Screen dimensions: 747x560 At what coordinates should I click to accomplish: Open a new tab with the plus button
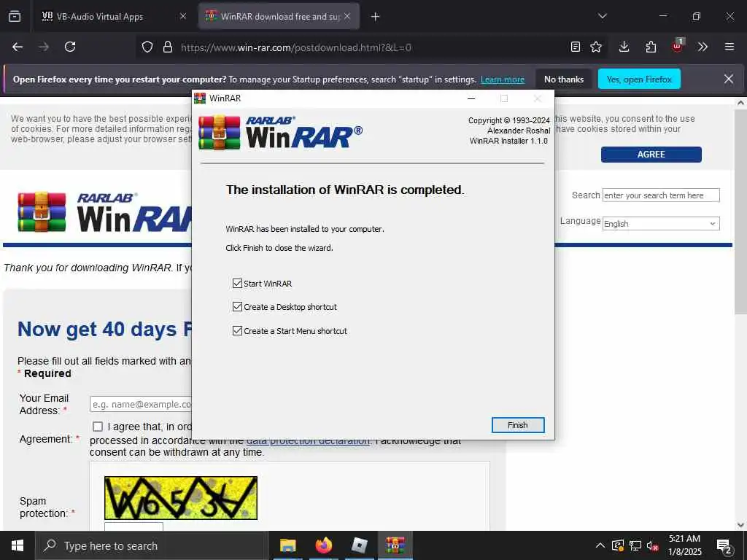point(376,16)
